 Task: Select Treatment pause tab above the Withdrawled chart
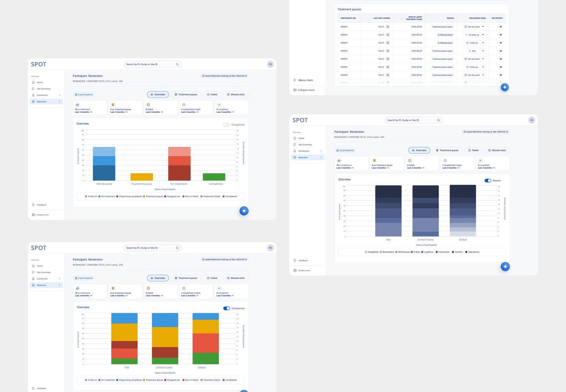click(186, 94)
